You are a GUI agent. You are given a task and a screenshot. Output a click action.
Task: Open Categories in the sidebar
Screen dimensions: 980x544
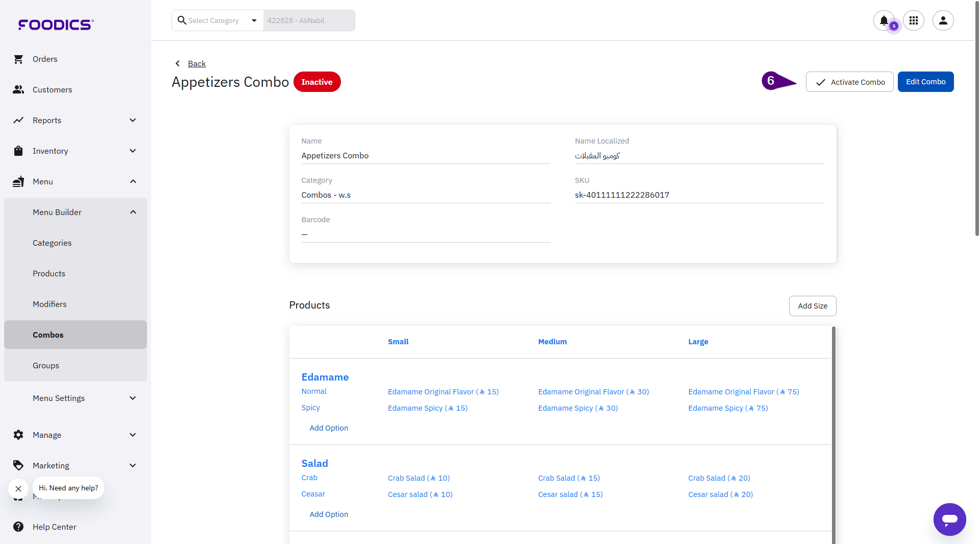pyautogui.click(x=52, y=243)
